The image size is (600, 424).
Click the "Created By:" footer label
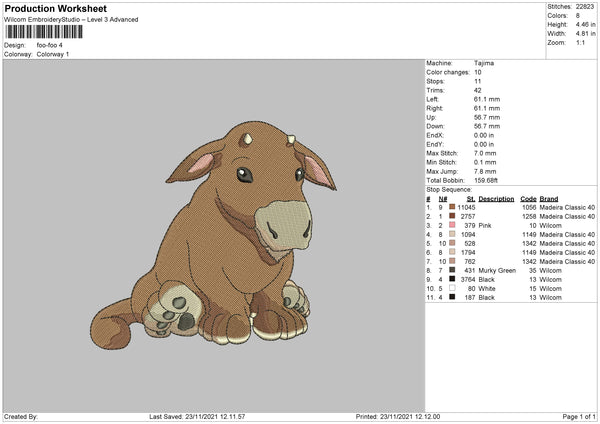pos(21,416)
